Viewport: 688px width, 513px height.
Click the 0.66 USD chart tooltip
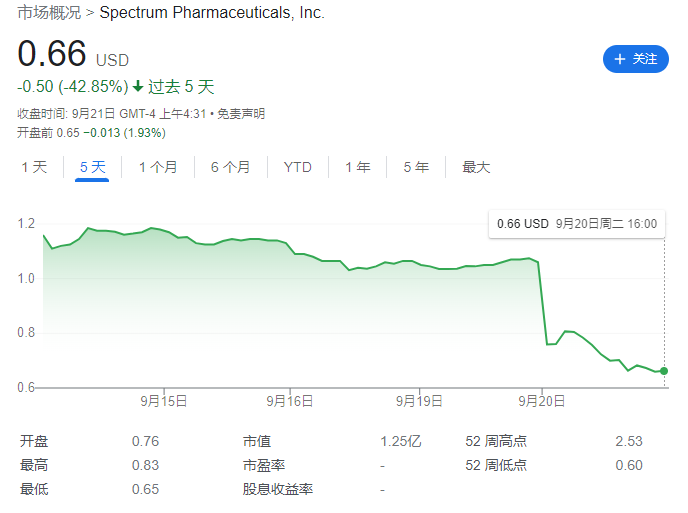pos(577,224)
